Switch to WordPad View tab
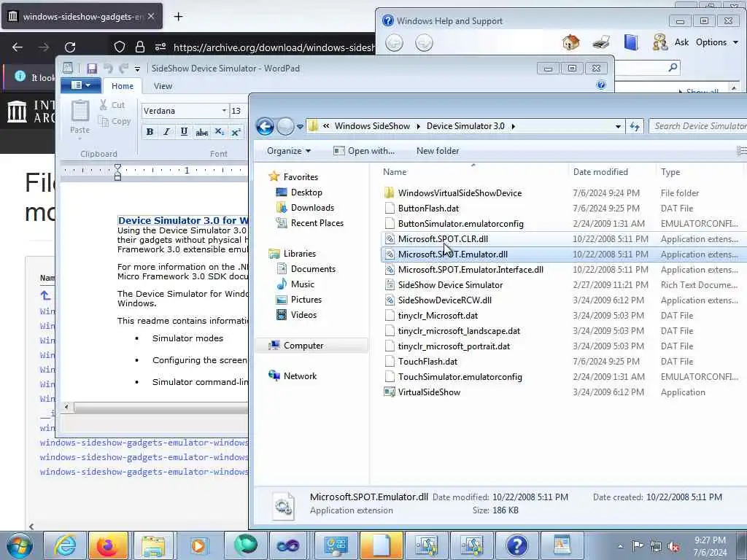Screen dimensions: 747x560 pyautogui.click(x=163, y=86)
